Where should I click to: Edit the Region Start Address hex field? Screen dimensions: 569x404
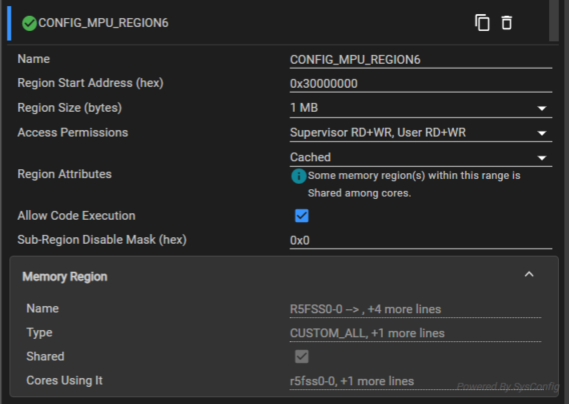point(421,84)
